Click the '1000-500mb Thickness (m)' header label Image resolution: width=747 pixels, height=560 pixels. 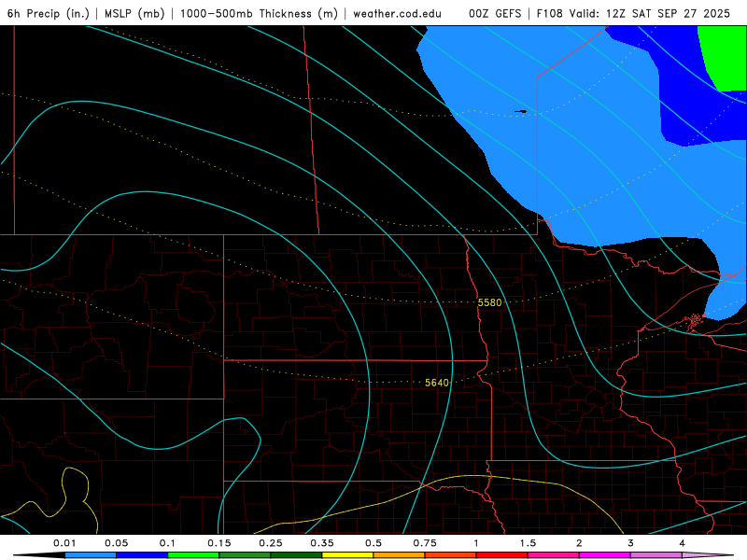(x=259, y=13)
